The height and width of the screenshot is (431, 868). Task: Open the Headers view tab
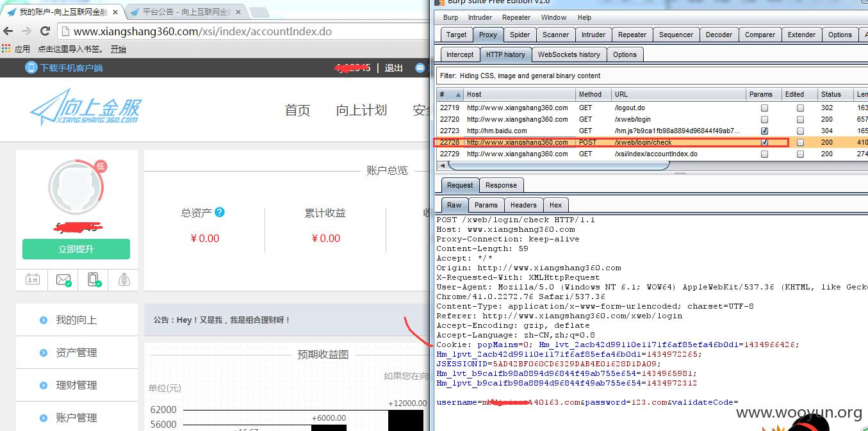523,205
